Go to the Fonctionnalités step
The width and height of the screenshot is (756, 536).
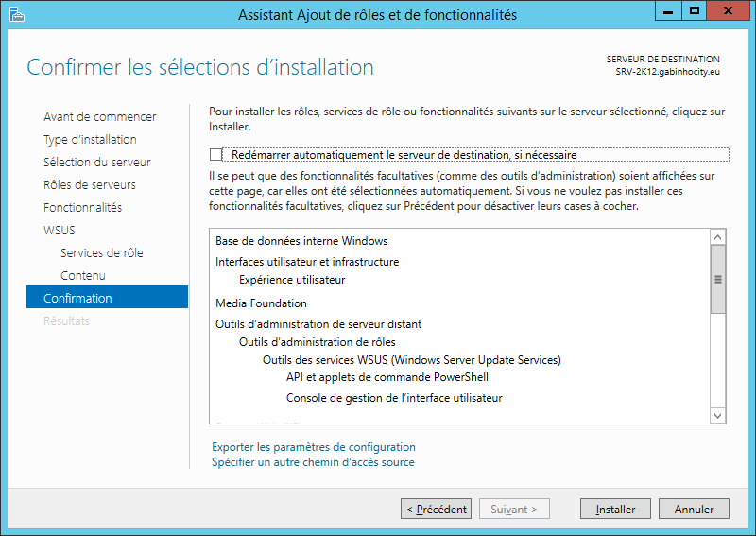tap(82, 207)
